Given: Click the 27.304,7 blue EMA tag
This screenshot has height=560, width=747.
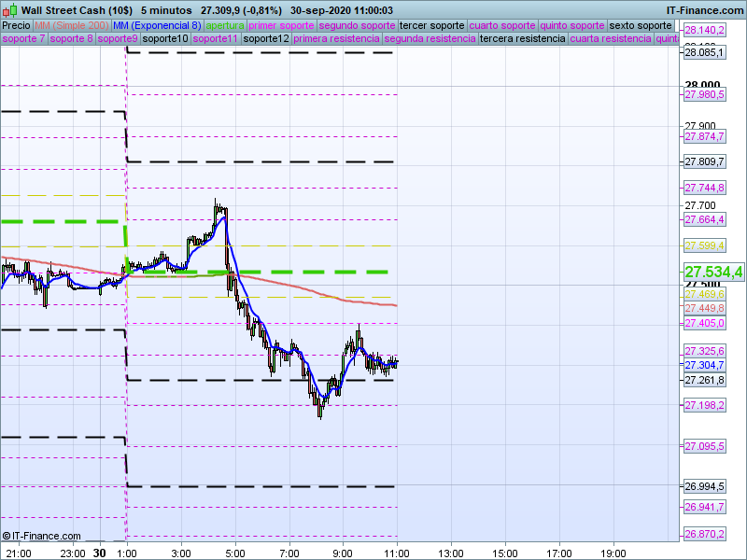Looking at the screenshot, I should (705, 365).
